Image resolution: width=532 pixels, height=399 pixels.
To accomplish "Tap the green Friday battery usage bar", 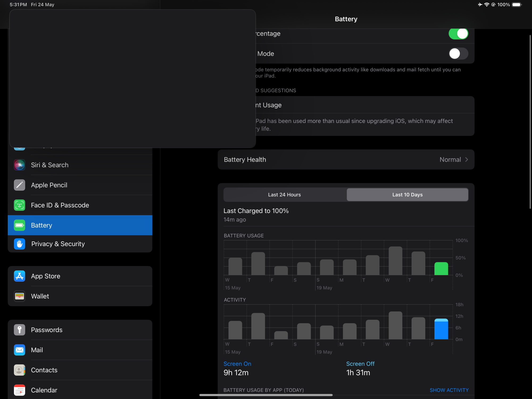I will point(441,269).
